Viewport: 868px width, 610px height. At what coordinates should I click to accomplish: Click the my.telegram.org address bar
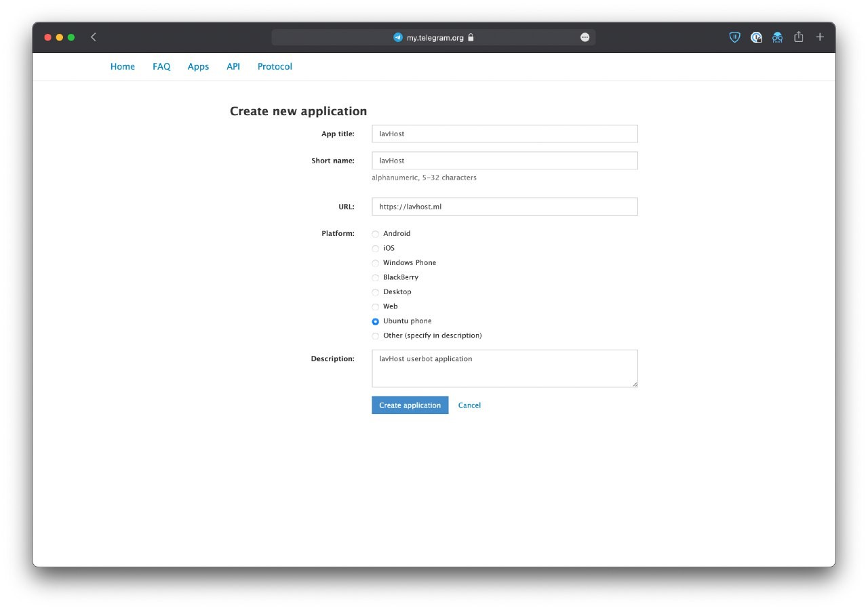[x=433, y=38]
